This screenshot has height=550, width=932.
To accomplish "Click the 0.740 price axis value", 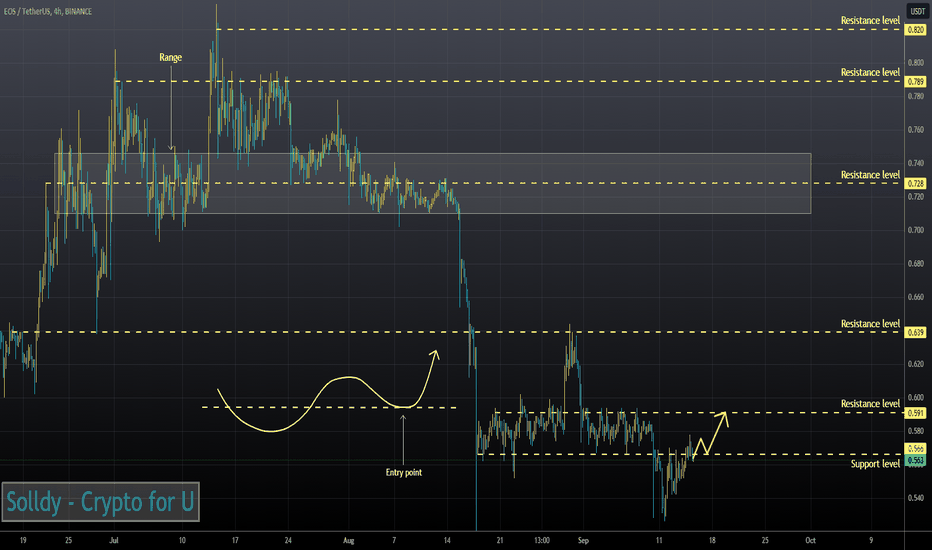I will 916,163.
